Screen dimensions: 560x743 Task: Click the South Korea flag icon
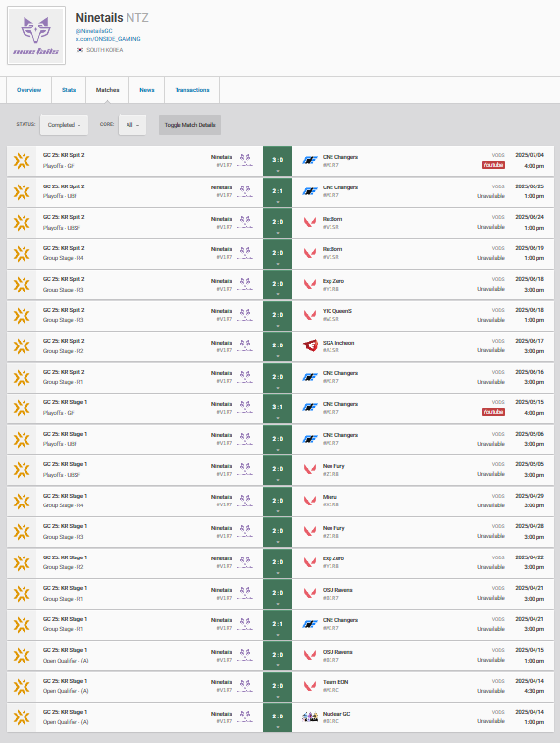(x=80, y=50)
